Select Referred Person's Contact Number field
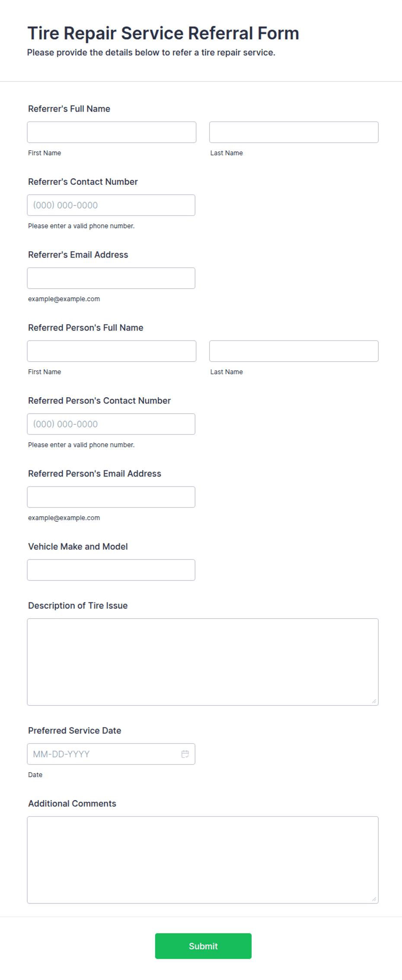This screenshot has width=402, height=980. pos(111,424)
